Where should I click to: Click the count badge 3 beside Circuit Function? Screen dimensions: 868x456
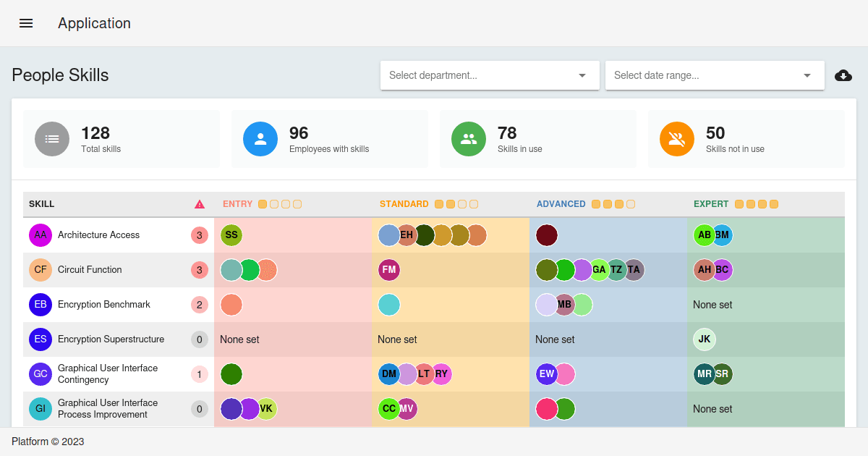pyautogui.click(x=199, y=270)
